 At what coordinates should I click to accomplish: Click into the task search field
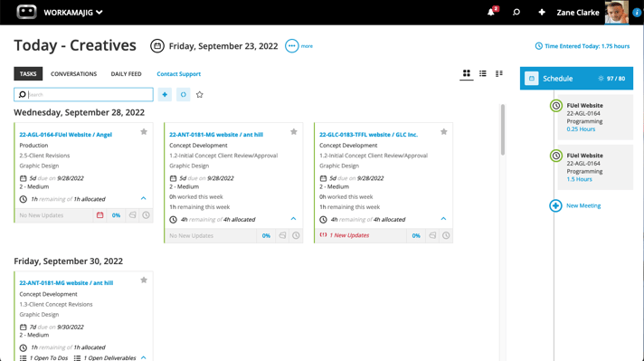tap(83, 94)
